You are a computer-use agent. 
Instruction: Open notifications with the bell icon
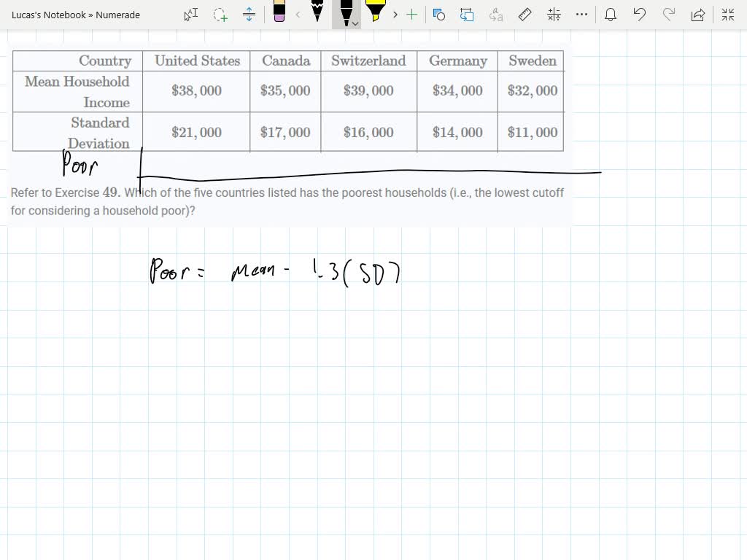click(x=611, y=14)
